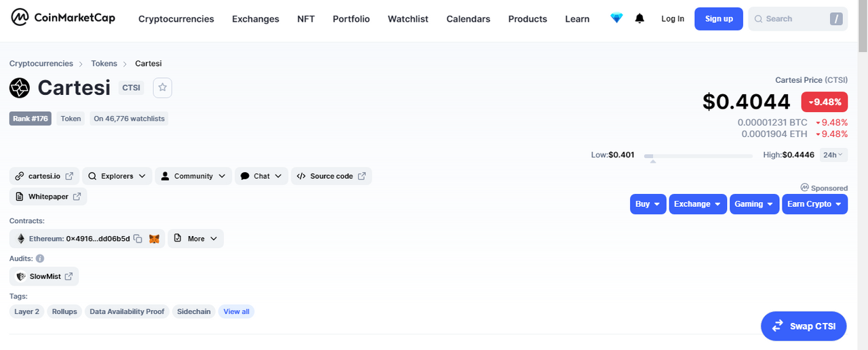Click the blue diamond icon

pos(616,18)
